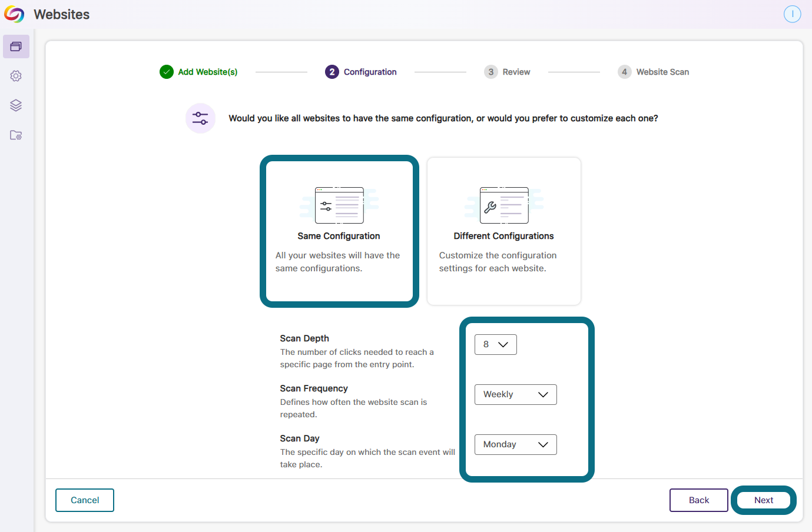The width and height of the screenshot is (812, 532).
Task: Click the user profile avatar circle
Action: pos(792,14)
